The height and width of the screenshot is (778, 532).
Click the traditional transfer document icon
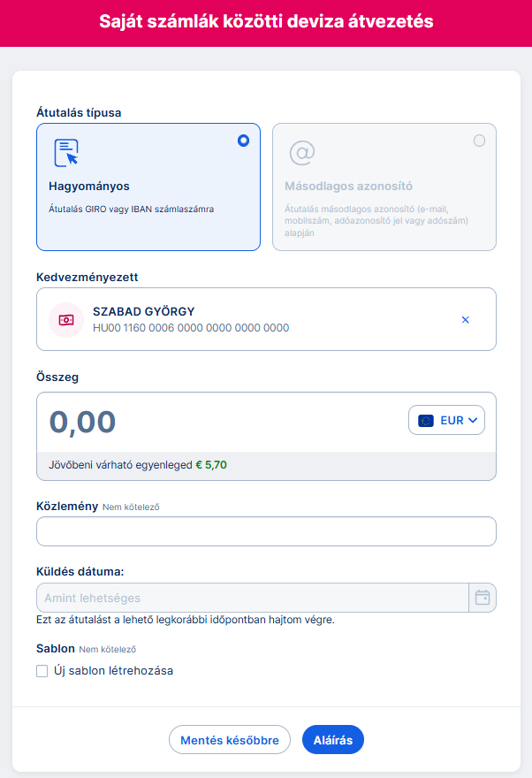click(66, 152)
